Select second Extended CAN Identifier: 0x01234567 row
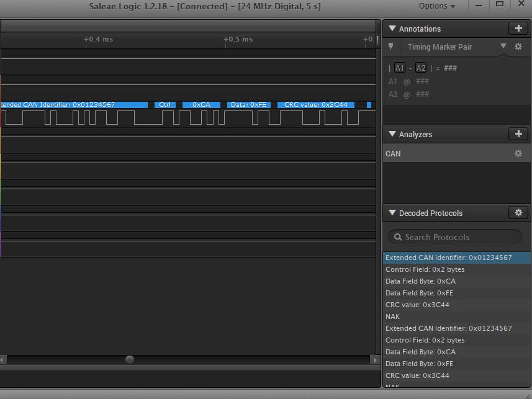The image size is (532, 399). coord(457,328)
